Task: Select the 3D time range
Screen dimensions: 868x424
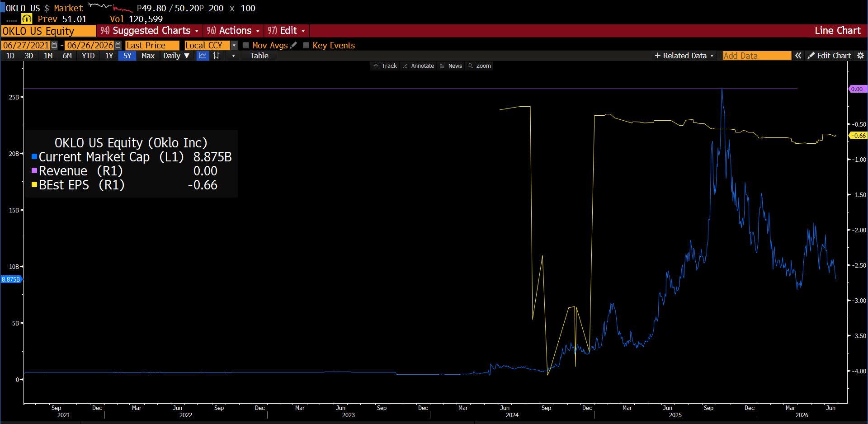Action: [29, 56]
